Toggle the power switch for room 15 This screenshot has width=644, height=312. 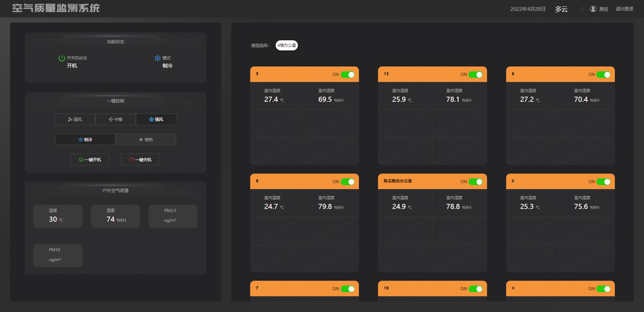(475, 75)
